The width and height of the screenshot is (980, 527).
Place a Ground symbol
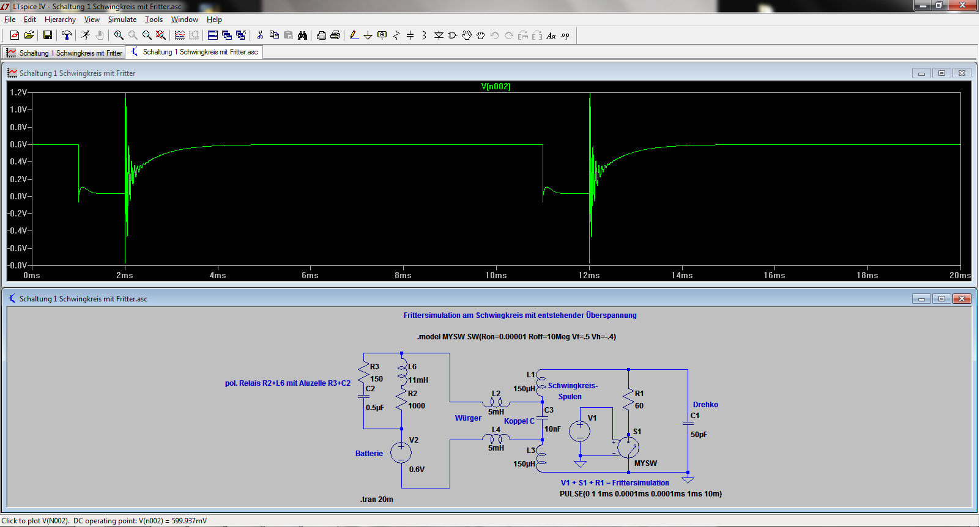(x=368, y=35)
